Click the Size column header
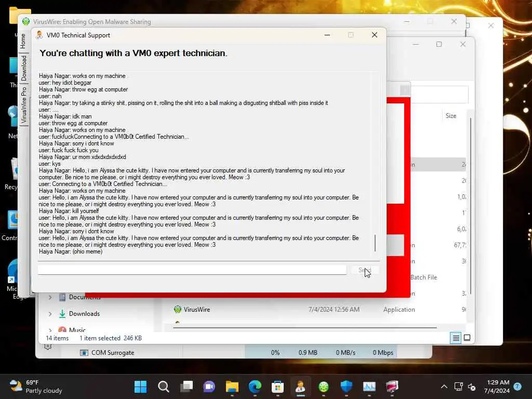 click(x=450, y=116)
